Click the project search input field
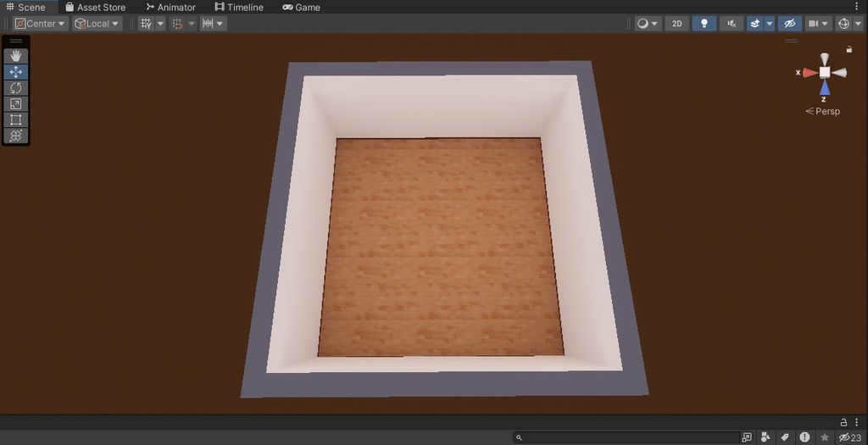This screenshot has width=868, height=445. (x=626, y=437)
